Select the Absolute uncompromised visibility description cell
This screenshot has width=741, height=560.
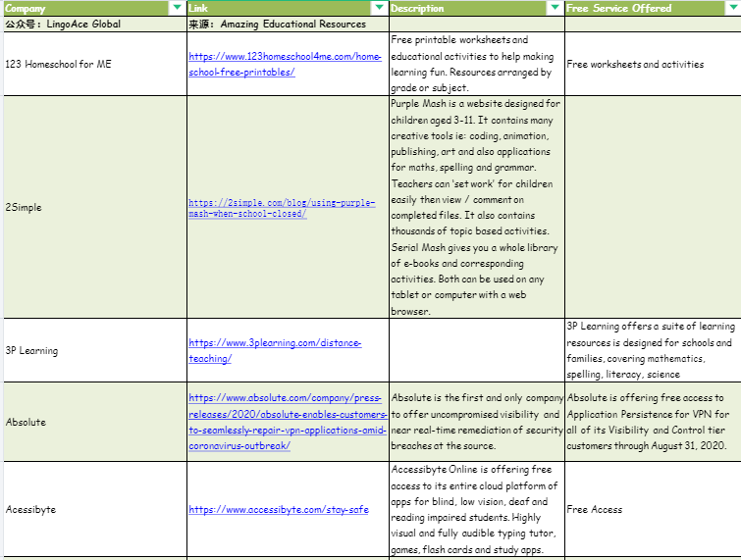click(x=477, y=422)
